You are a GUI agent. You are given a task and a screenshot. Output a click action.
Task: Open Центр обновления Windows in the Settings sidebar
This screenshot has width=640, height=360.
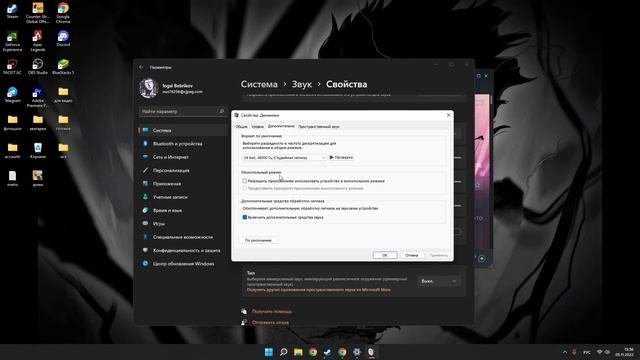click(x=184, y=264)
